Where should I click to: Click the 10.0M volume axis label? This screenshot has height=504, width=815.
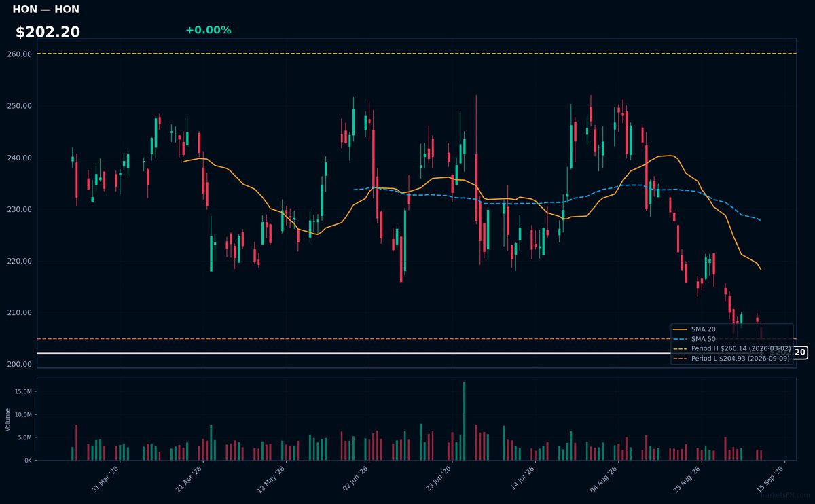[x=23, y=414]
